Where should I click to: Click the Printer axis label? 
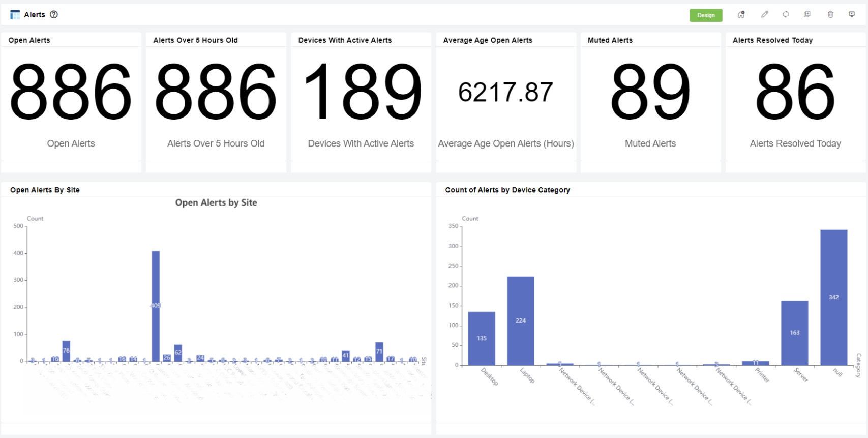point(762,375)
